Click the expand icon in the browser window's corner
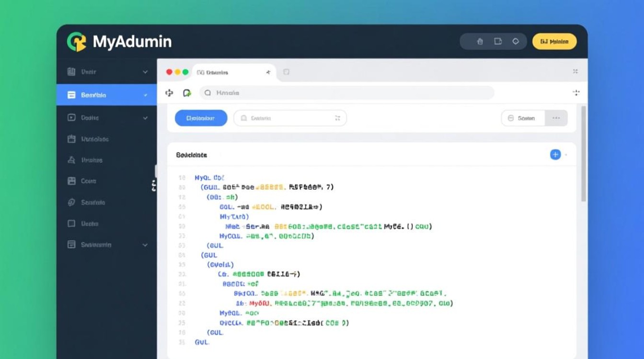This screenshot has width=644, height=359. pyautogui.click(x=575, y=72)
